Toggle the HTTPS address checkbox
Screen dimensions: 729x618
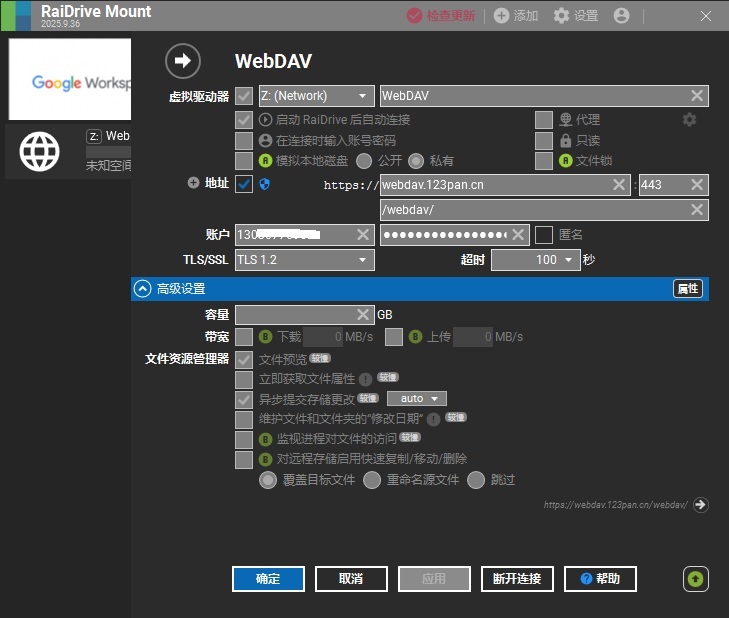click(244, 184)
